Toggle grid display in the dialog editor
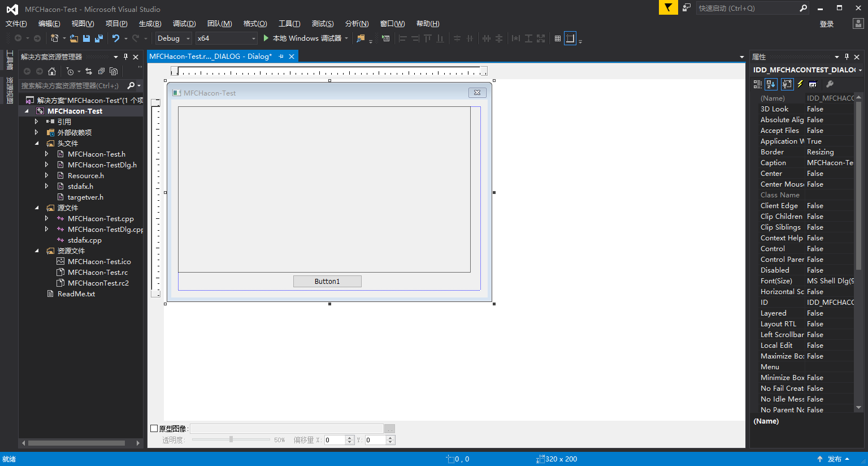Viewport: 868px width, 466px height. pyautogui.click(x=557, y=38)
